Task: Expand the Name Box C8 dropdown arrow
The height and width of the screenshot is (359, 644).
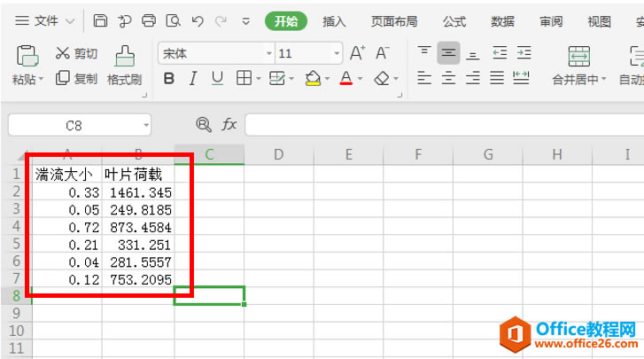Action: click(x=146, y=125)
